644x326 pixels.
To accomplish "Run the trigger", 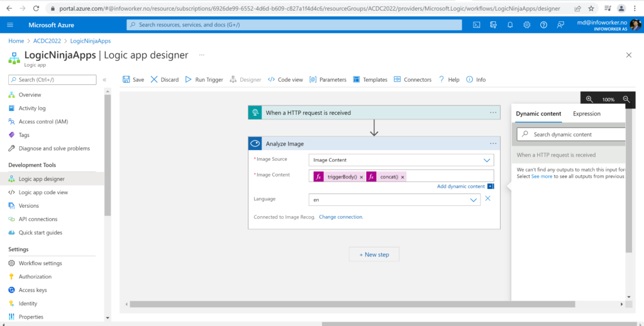I will pos(204,80).
